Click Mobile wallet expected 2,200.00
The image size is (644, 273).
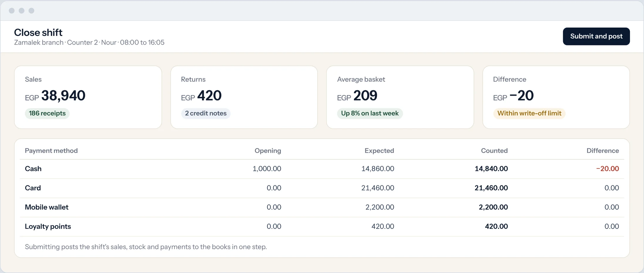point(380,207)
